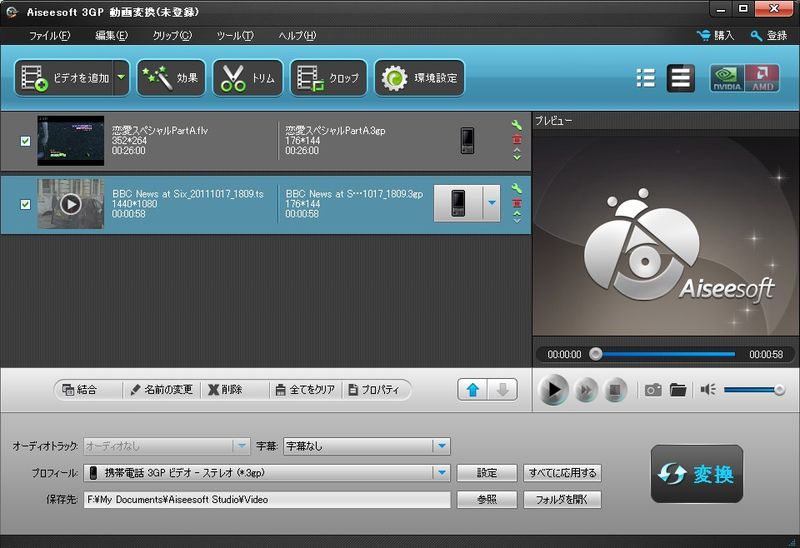
Task: Open 環境設定 (Preferences) gear button
Action: 419,78
